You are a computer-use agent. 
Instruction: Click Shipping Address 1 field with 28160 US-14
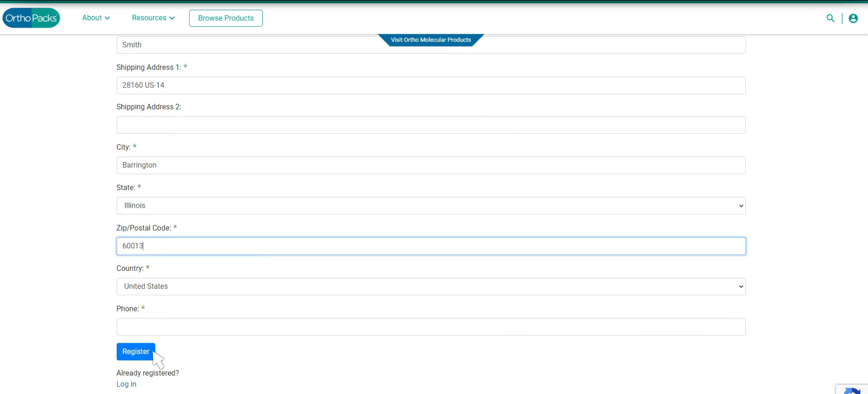430,86
